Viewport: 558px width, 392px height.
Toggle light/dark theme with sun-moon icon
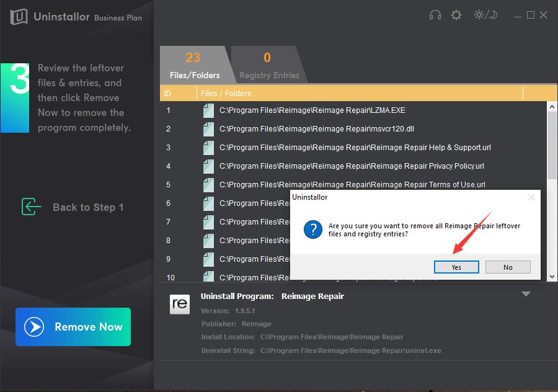[x=485, y=15]
